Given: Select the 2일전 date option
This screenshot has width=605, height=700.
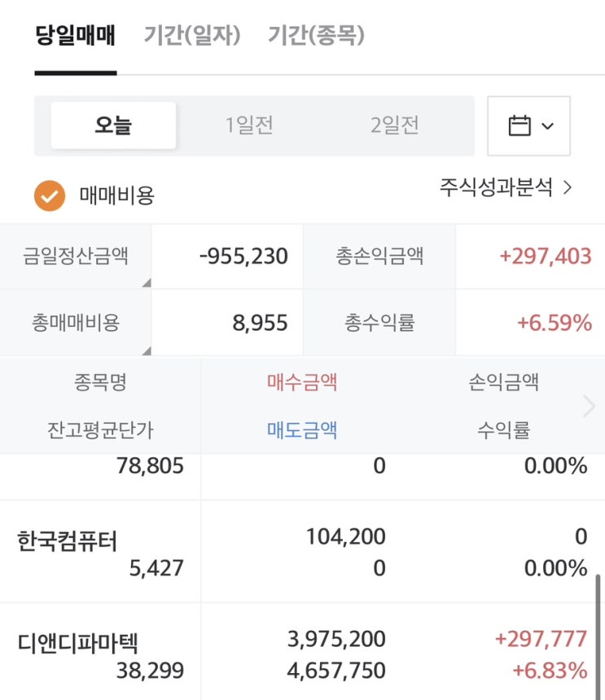Looking at the screenshot, I should pyautogui.click(x=395, y=125).
